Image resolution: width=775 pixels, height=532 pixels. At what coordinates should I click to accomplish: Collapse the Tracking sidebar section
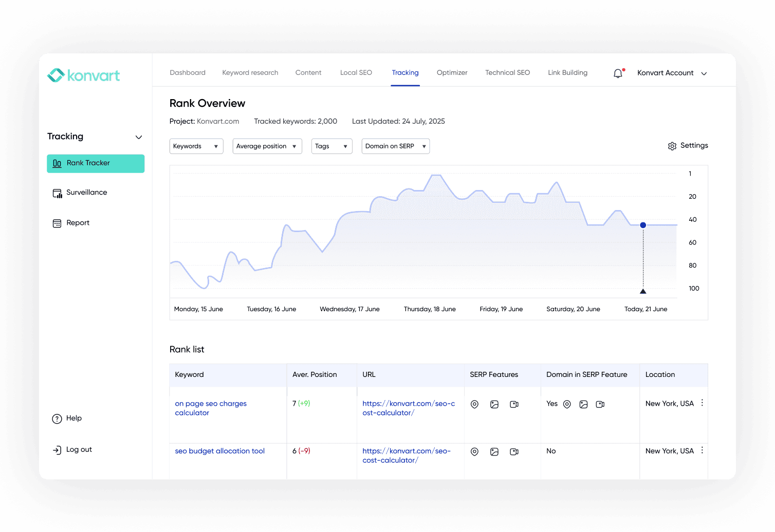coord(138,137)
